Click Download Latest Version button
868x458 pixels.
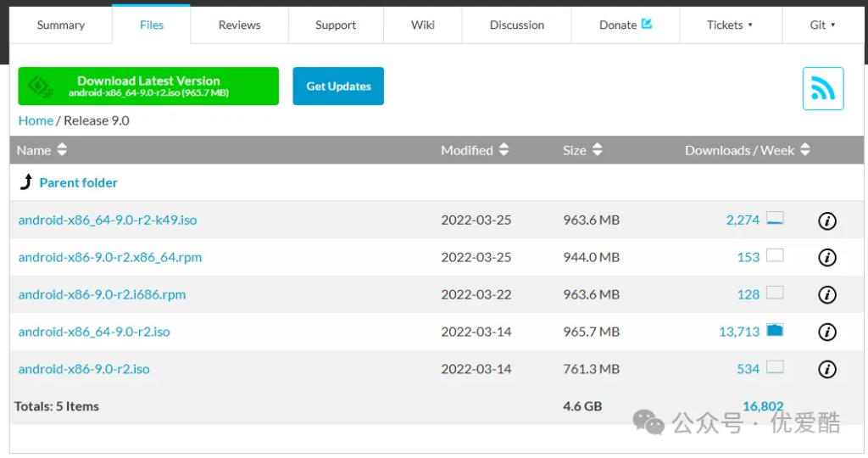click(x=148, y=87)
